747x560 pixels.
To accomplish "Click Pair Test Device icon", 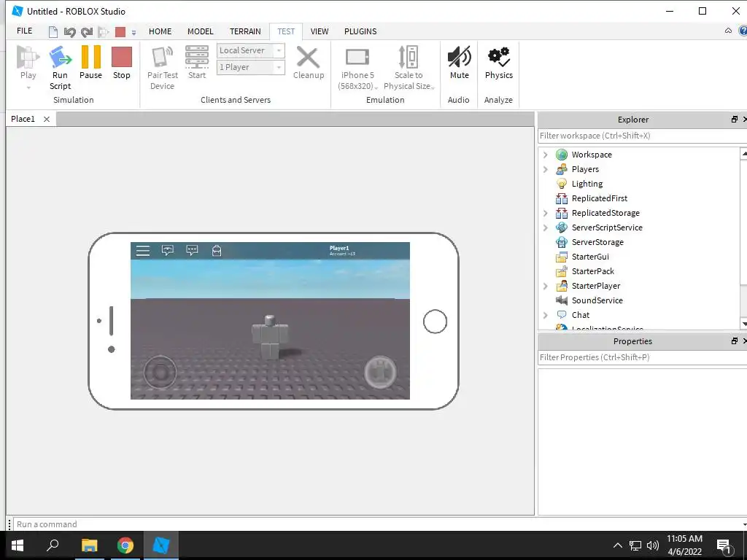I will click(x=162, y=57).
